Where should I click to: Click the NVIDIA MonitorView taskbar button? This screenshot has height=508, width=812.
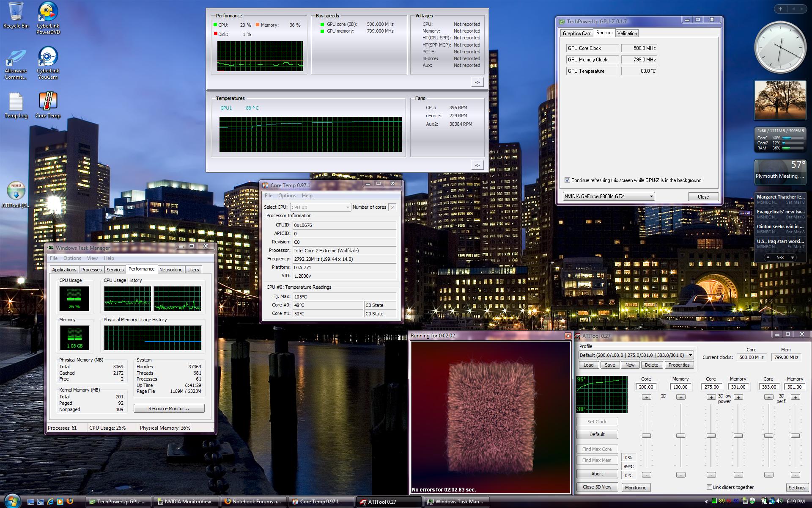coord(187,502)
